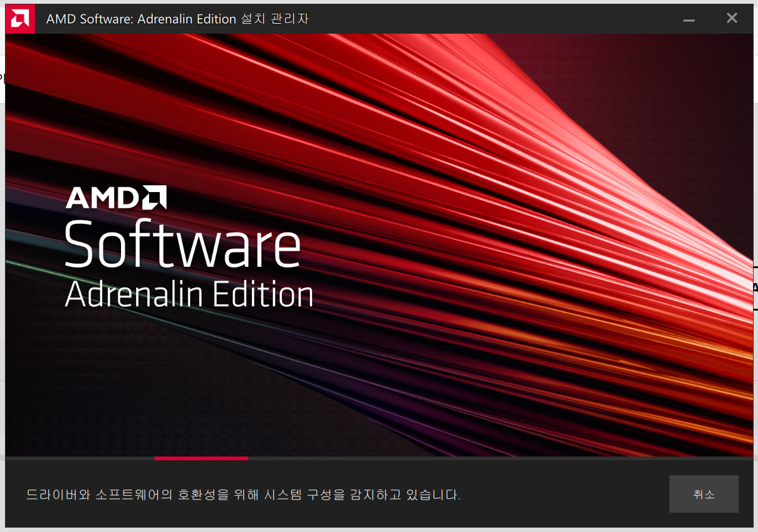
Task: Click the red progress bar segment
Action: pyautogui.click(x=201, y=458)
